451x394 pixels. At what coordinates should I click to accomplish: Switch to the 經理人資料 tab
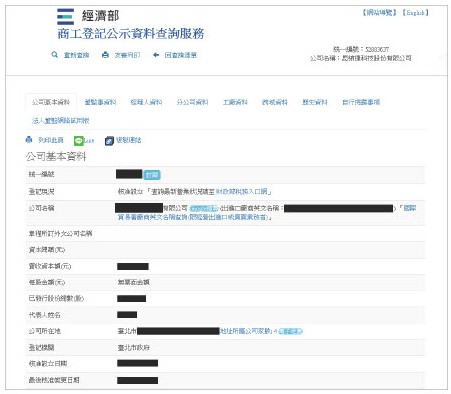pos(146,102)
